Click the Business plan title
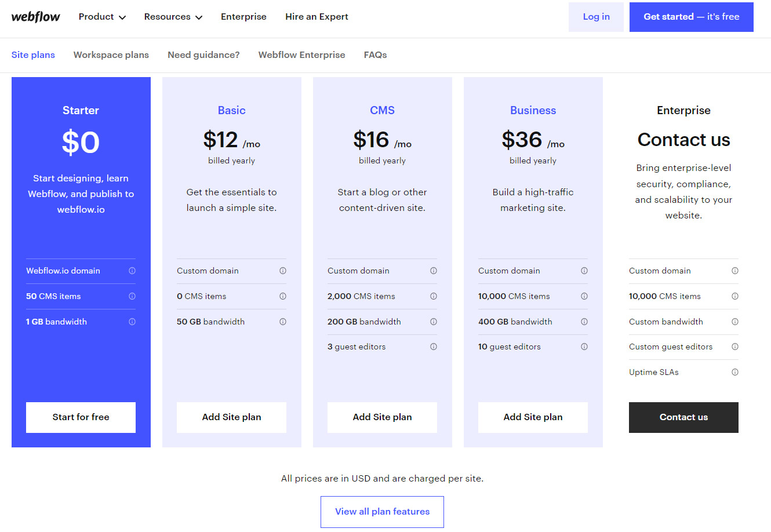This screenshot has width=771, height=532. [x=533, y=110]
